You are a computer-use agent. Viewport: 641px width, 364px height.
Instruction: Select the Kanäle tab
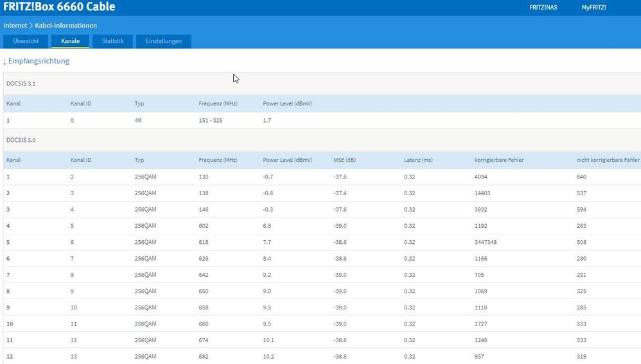(x=70, y=41)
